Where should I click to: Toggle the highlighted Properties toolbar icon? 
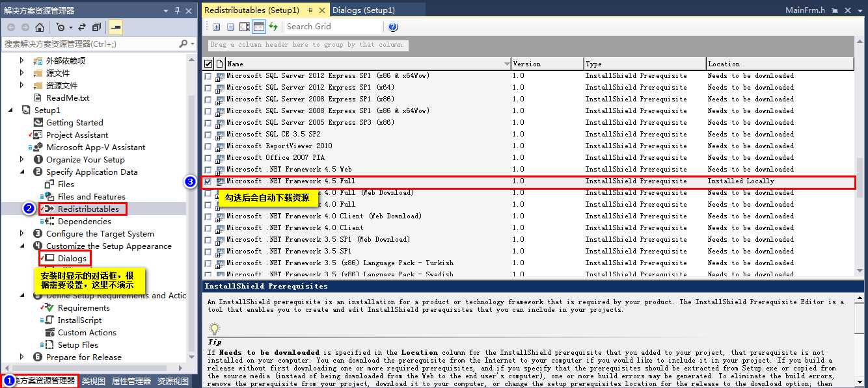tap(116, 27)
